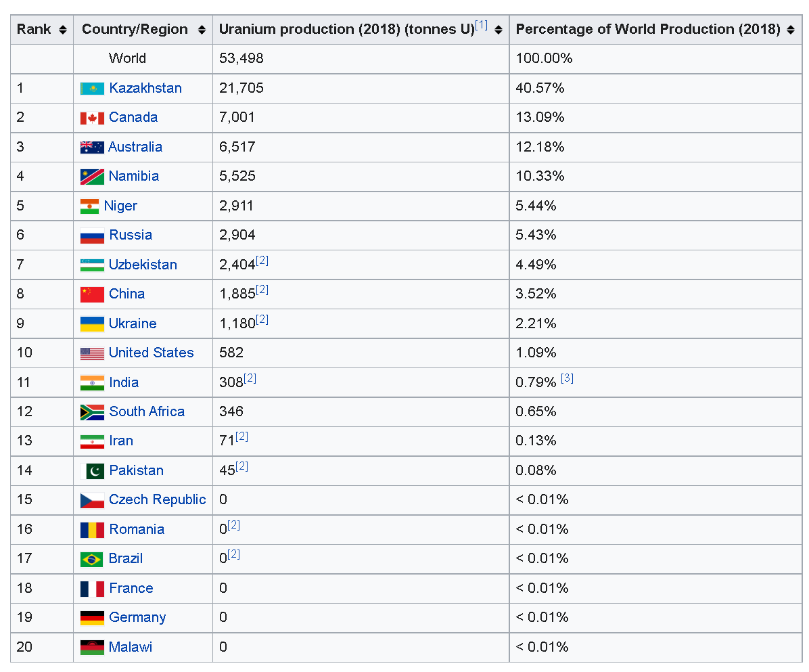
Task: Sort by Country/Region column arrows
Action: pos(202,30)
